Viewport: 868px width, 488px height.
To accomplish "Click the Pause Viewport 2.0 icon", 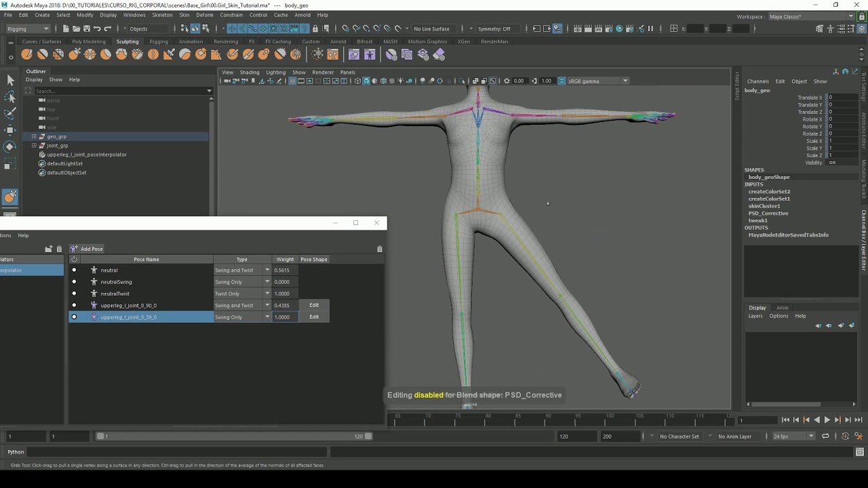I will [651, 28].
